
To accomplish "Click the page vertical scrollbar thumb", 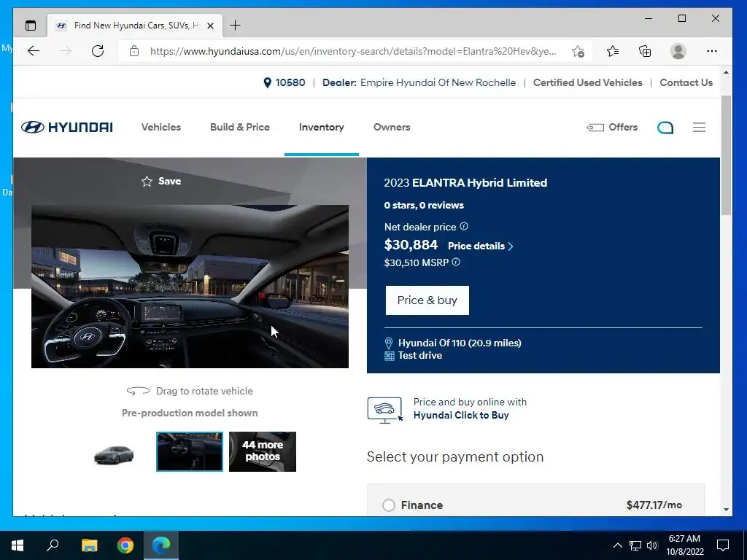I will 726,155.
